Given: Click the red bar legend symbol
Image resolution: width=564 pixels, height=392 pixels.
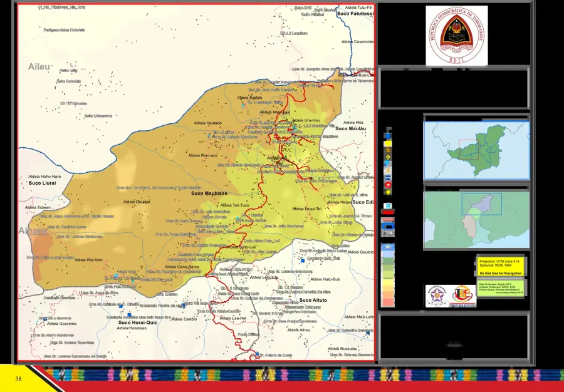Looking at the screenshot, I should pos(388,212).
